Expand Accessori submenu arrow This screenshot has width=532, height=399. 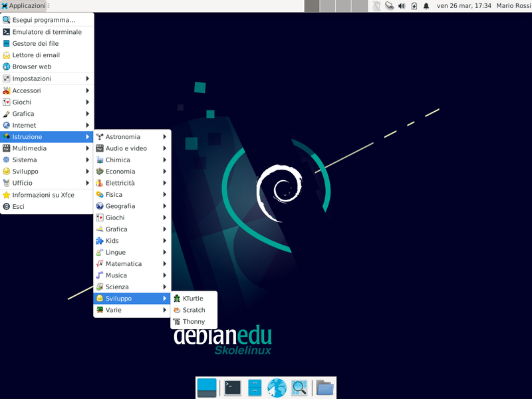(x=88, y=90)
